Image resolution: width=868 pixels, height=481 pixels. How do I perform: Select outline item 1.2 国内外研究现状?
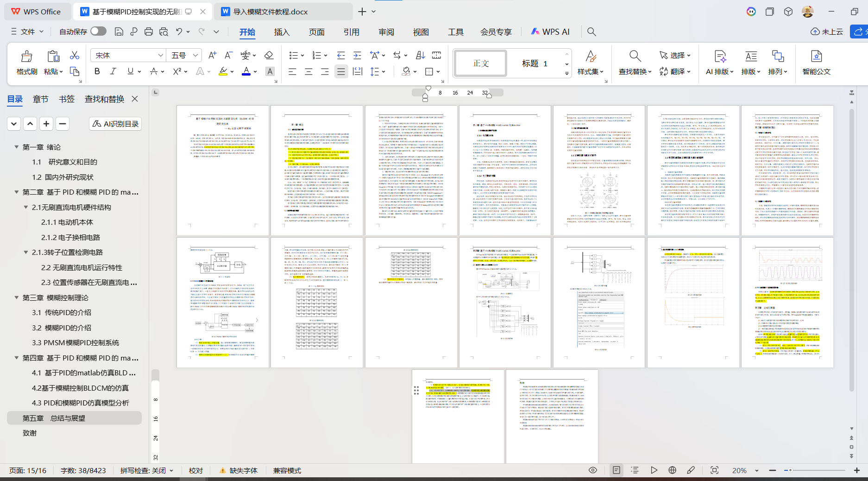coord(63,177)
